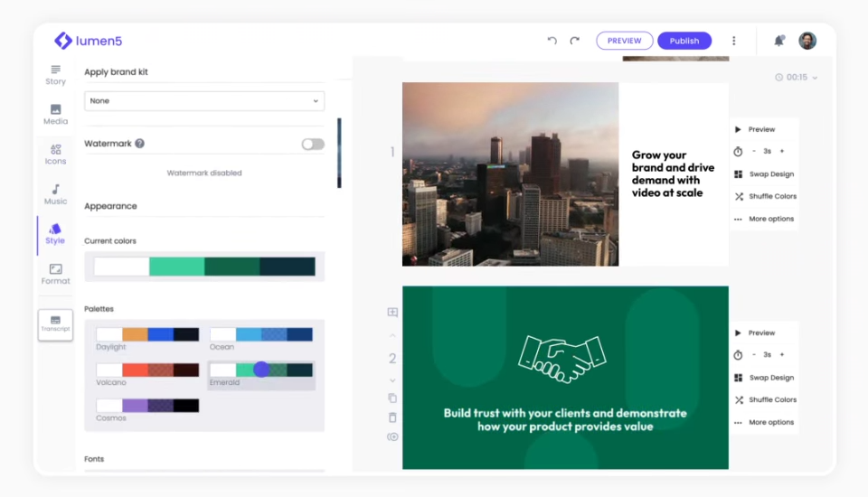
Task: Open the Music tab in the sidebar
Action: tap(55, 194)
